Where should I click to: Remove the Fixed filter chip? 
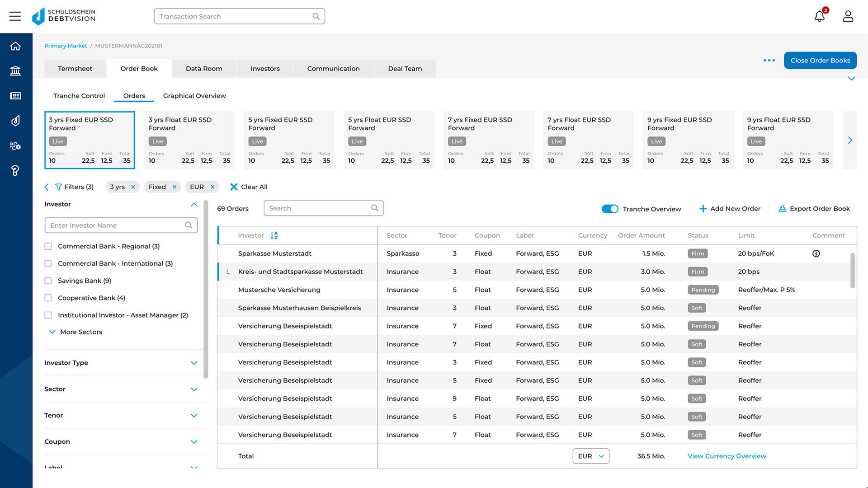coord(175,187)
